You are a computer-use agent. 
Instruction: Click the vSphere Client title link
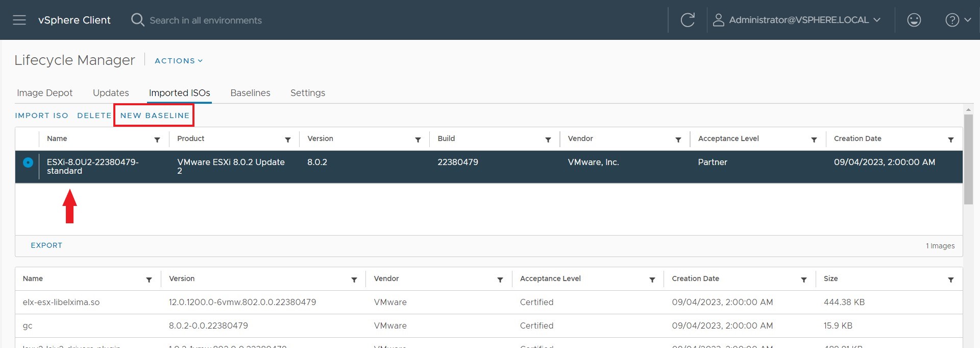pos(75,20)
